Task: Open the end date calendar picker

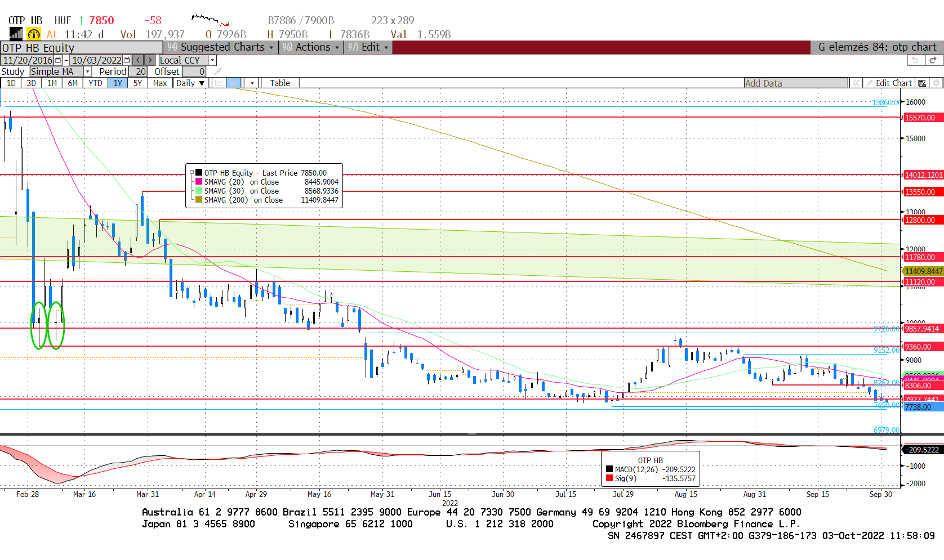Action: pyautogui.click(x=127, y=60)
